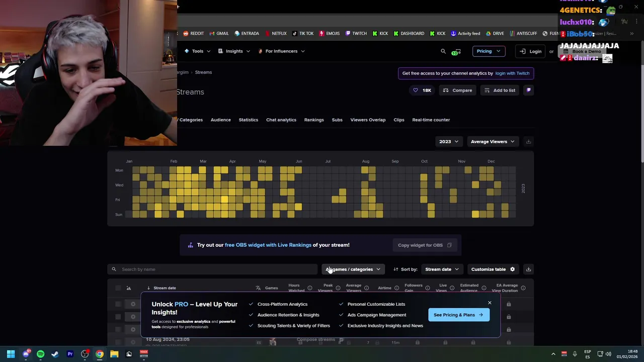Switch to the Statistics tab

click(x=248, y=120)
